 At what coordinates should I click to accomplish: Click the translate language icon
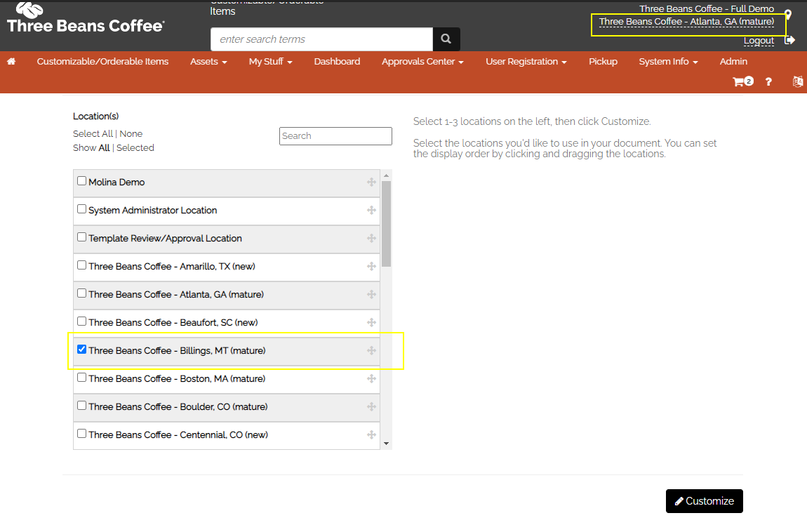point(798,81)
